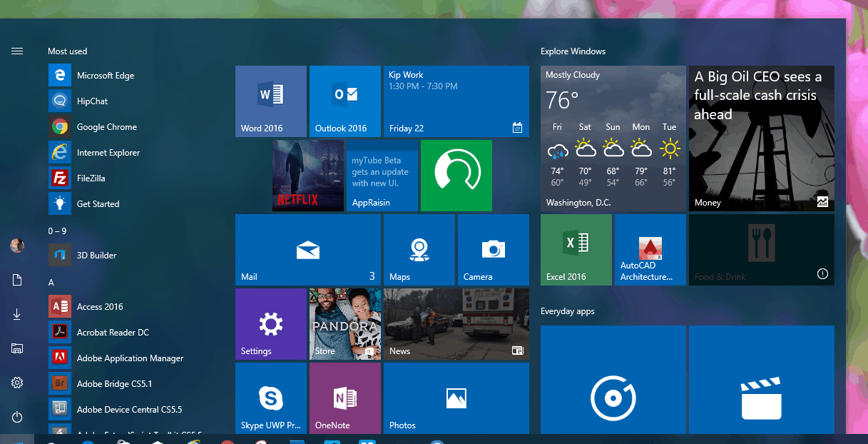Open the Movies & TV clapperboard tile

point(762,380)
